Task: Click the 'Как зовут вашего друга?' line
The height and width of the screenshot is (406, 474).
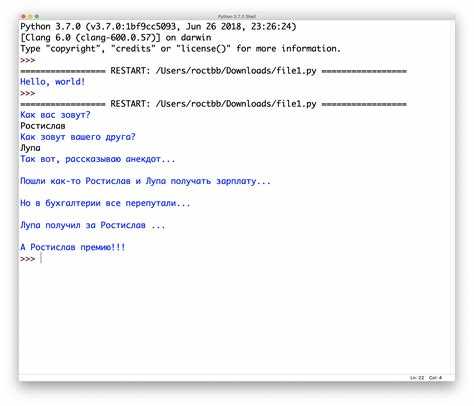Action: point(78,137)
